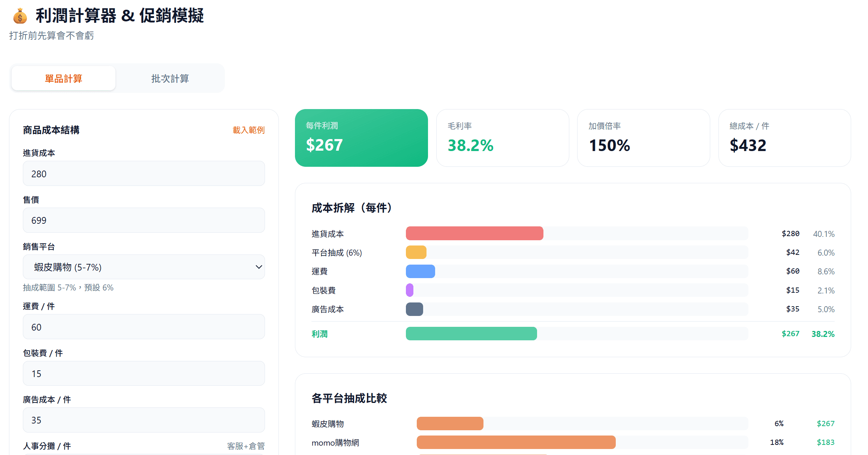Click the 成本拆解（每件）heading
The image size is (868, 455).
click(x=352, y=208)
